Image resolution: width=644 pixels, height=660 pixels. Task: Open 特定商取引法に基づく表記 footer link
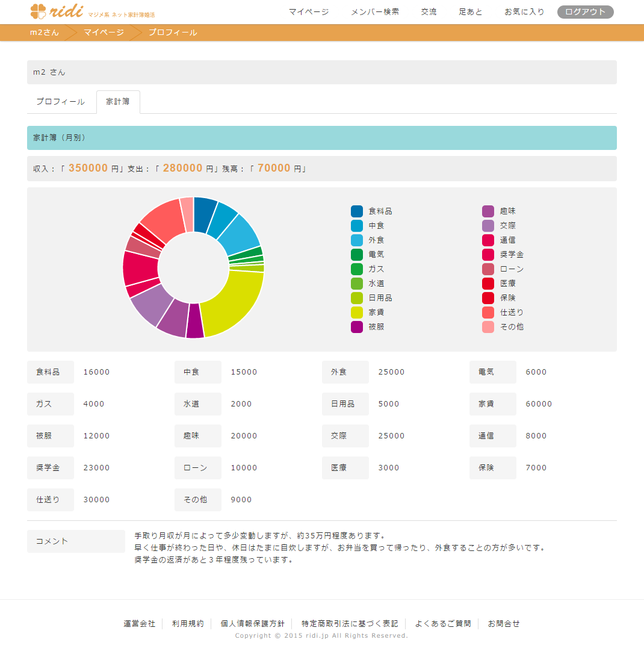coord(350,624)
